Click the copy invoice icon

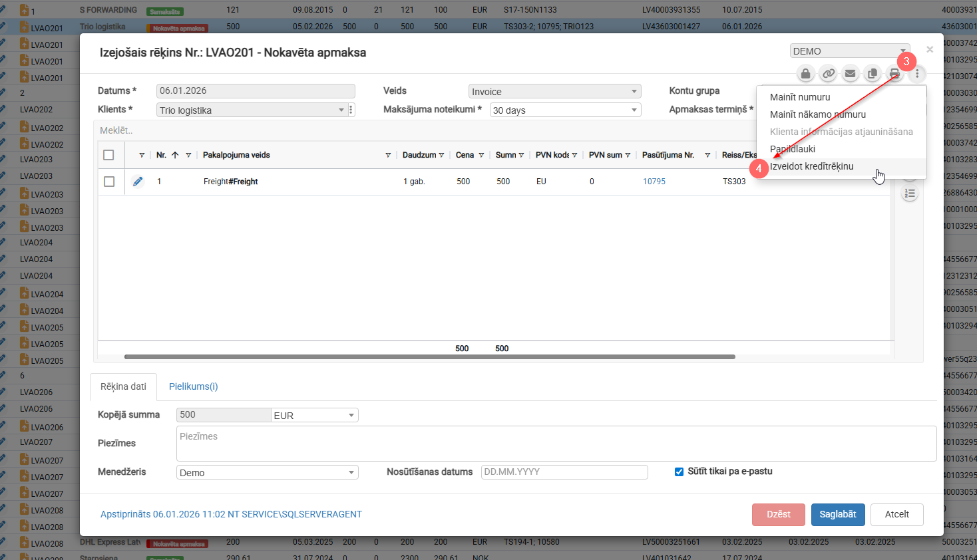click(x=873, y=74)
